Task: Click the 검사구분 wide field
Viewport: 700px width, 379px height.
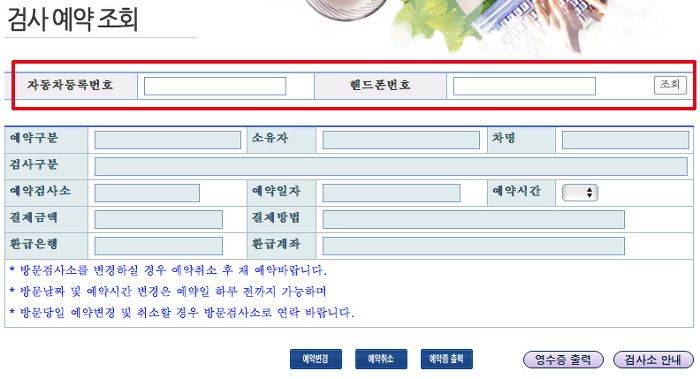Action: point(391,166)
